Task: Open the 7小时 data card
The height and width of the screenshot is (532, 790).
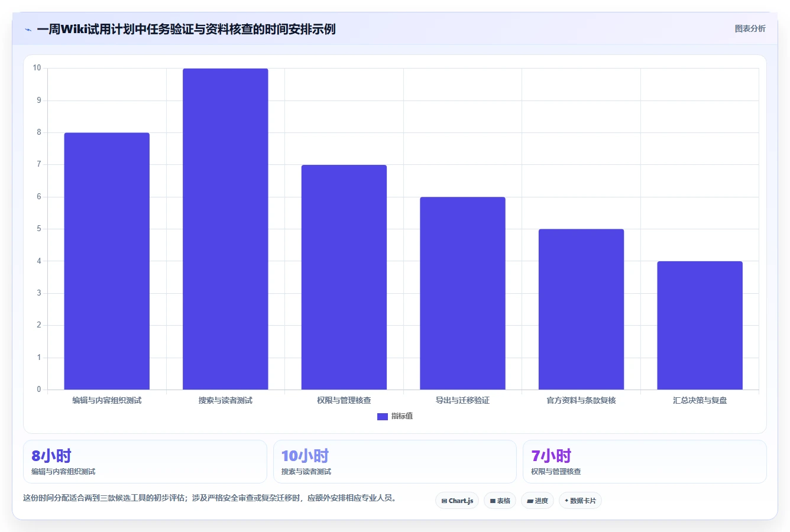Action: pos(645,462)
